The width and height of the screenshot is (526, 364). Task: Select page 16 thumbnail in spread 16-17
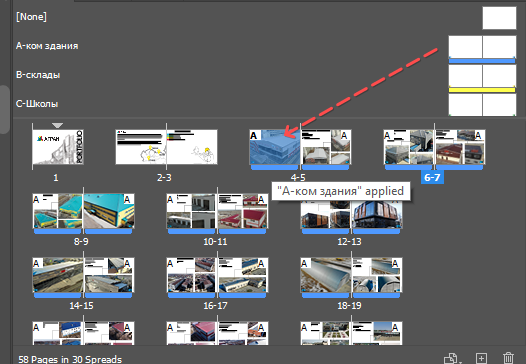192,275
